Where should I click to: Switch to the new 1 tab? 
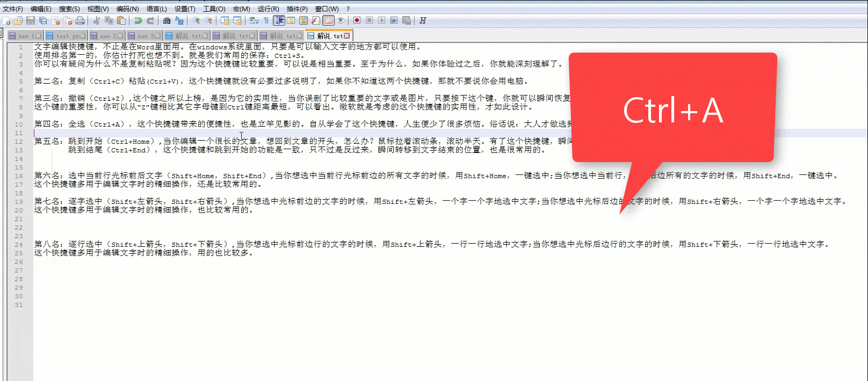tap(25, 35)
